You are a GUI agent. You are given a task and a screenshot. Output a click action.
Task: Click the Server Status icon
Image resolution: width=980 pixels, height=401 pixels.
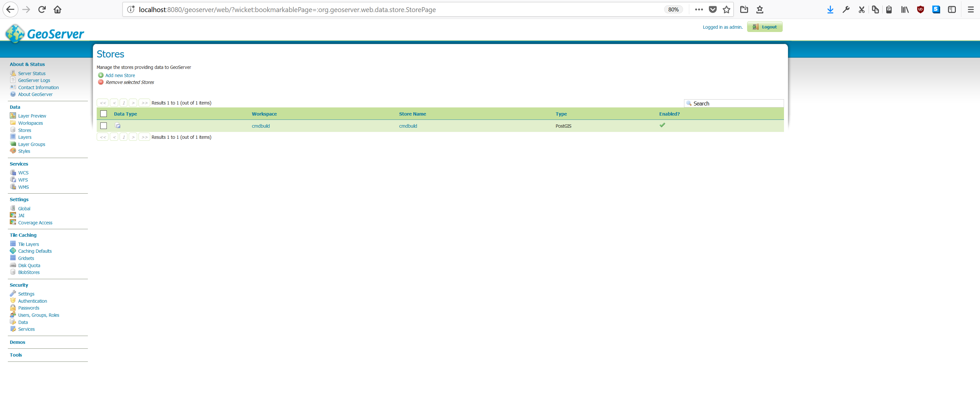click(13, 73)
